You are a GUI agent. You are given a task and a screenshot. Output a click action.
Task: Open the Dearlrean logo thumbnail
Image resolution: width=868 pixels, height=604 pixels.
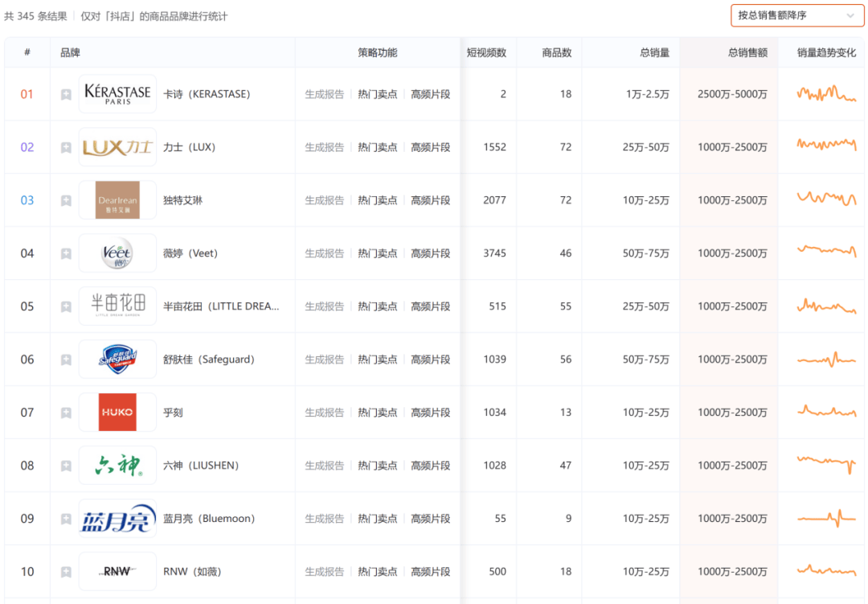click(x=117, y=200)
